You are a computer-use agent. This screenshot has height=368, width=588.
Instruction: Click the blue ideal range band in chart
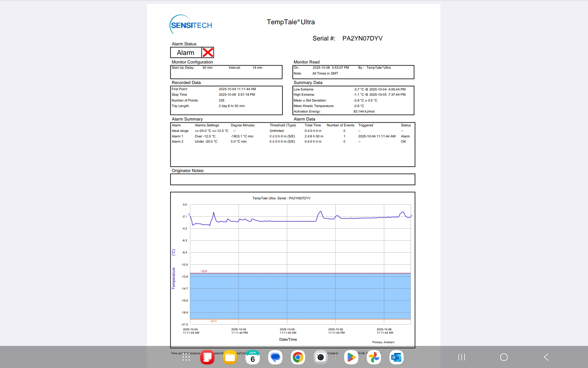tap(300, 296)
